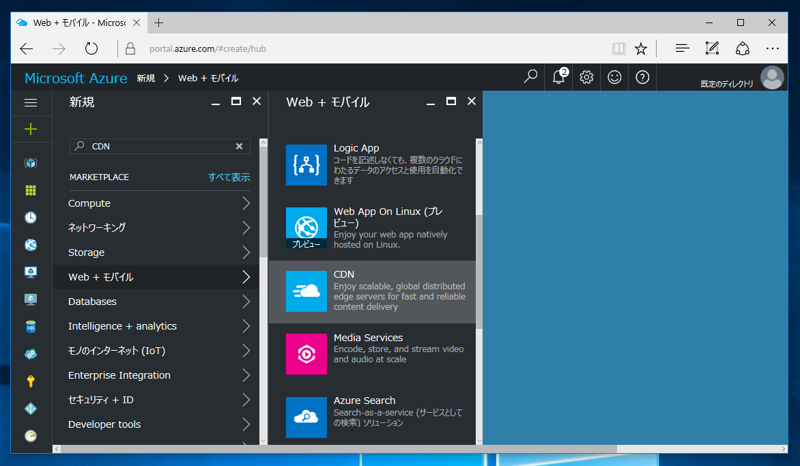Image resolution: width=800 pixels, height=466 pixels.
Task: Open the hamburger menu in Azure sidebar
Action: click(31, 103)
